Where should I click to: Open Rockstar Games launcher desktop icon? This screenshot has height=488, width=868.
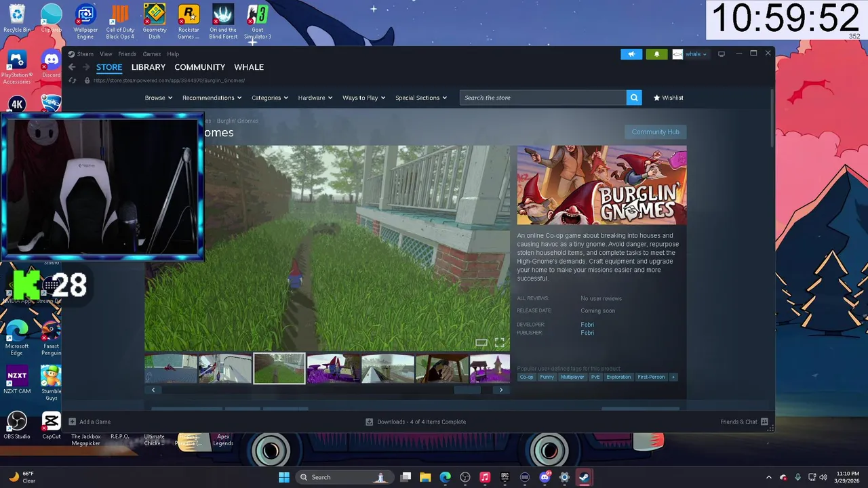pos(189,22)
